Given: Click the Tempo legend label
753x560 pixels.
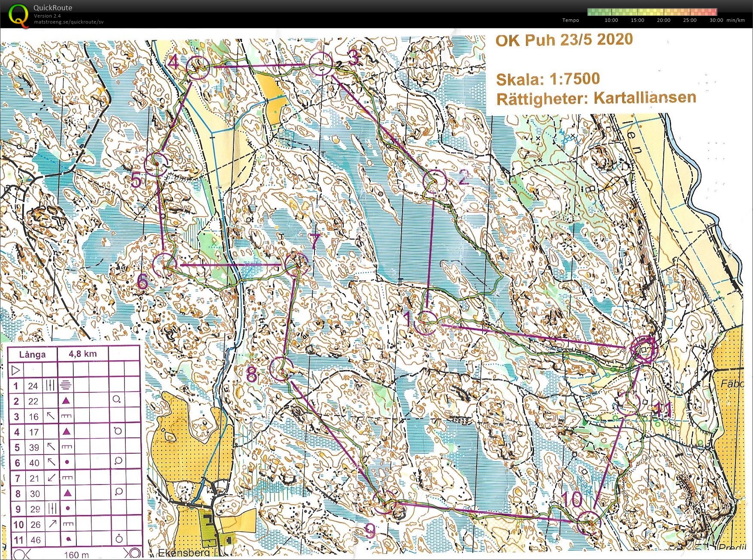Looking at the screenshot, I should click(570, 20).
